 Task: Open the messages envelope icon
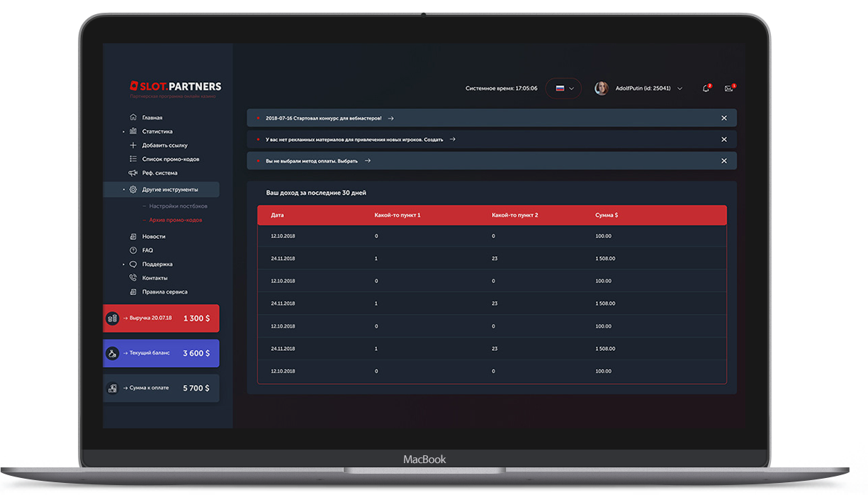728,89
